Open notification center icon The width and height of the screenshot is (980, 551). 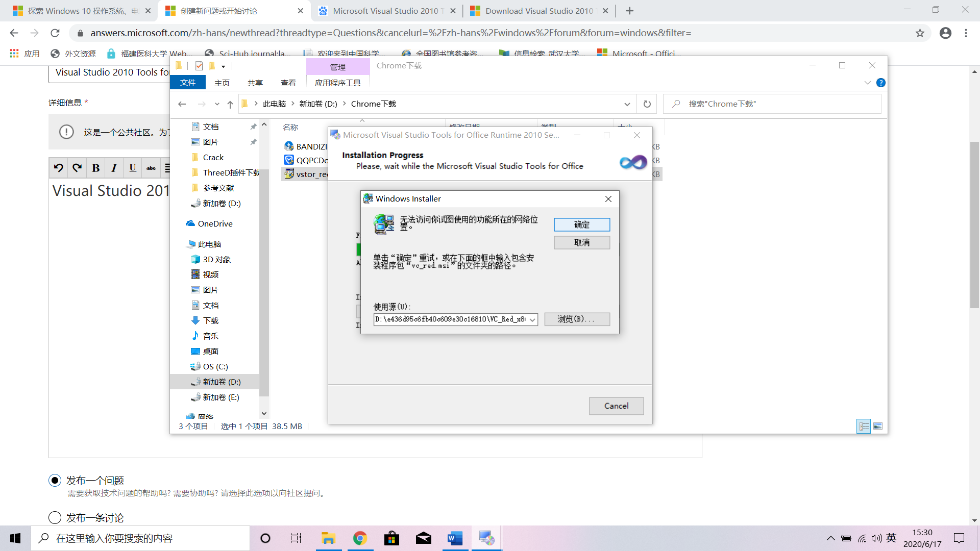click(959, 538)
